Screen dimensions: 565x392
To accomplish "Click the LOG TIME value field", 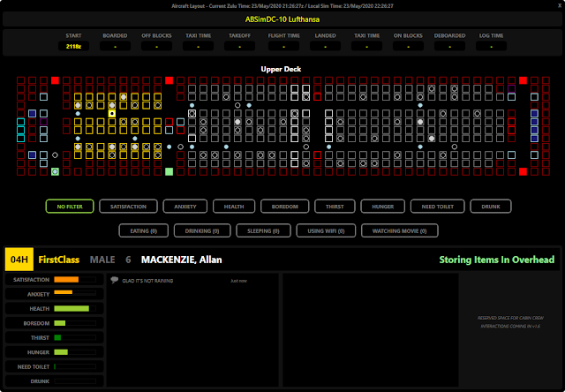I will 491,47.
